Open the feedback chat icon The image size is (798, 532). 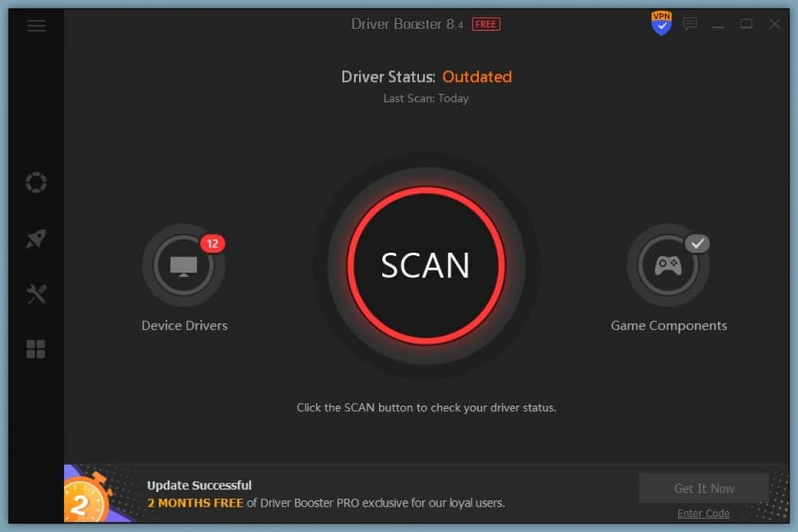click(689, 24)
